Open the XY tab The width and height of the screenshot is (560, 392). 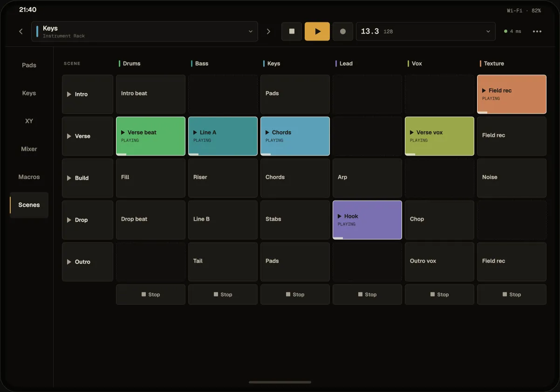[x=29, y=121]
